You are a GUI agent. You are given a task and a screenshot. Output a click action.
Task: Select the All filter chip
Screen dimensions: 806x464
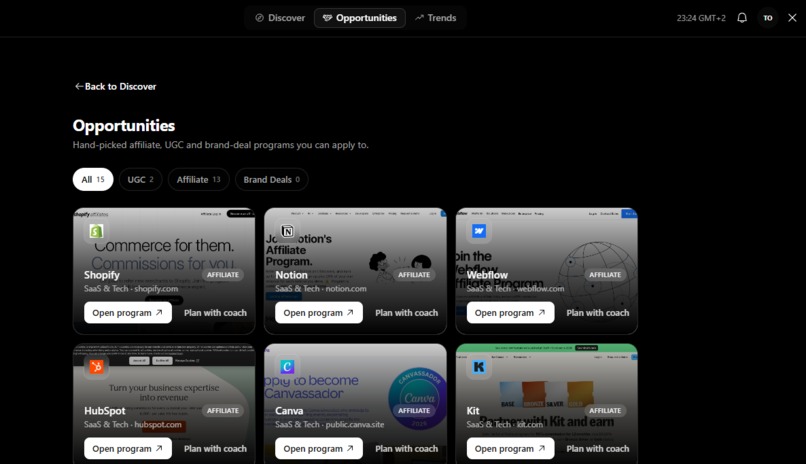(93, 179)
